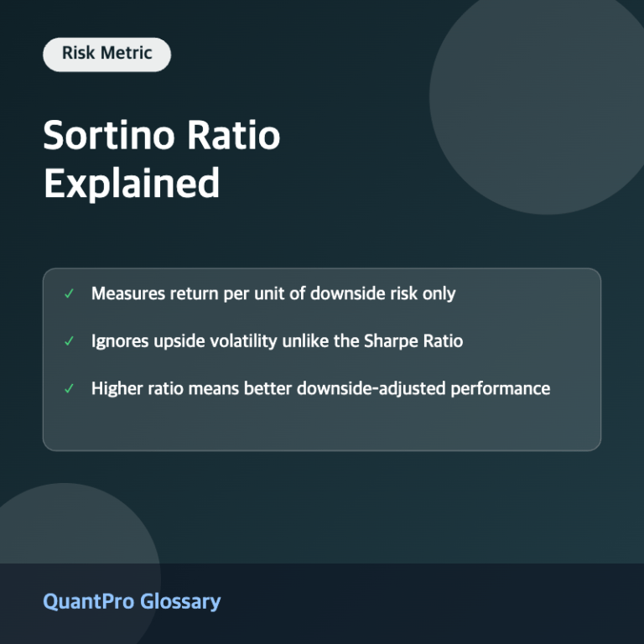Screen dimensions: 644x644
Task: Click the checkmark beside 'Higher ratio means'
Action: (69, 388)
